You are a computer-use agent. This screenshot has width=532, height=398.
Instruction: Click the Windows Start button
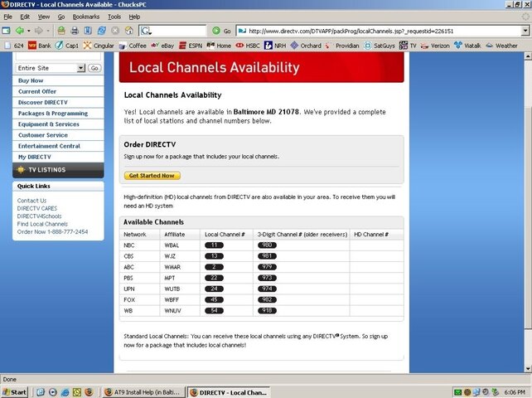pyautogui.click(x=14, y=392)
